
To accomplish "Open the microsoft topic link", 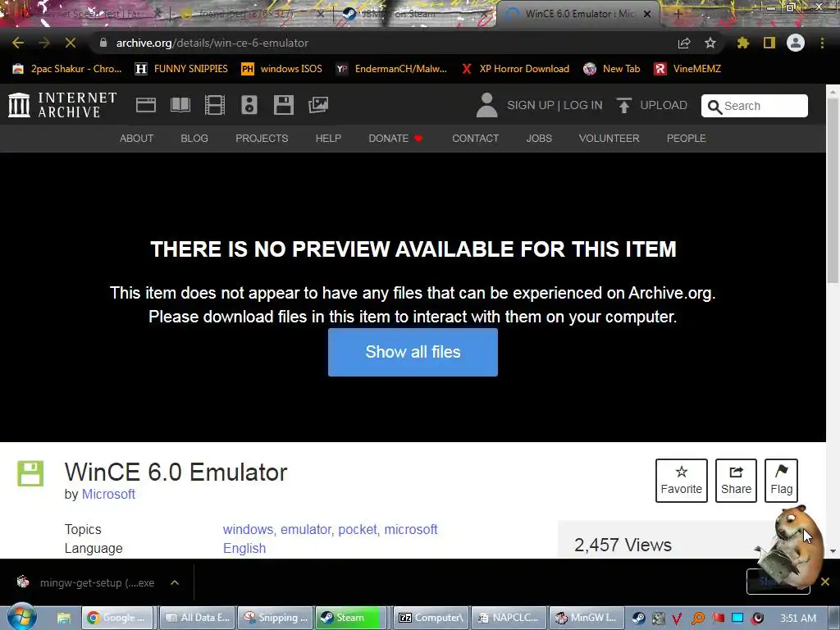I will pos(411,529).
